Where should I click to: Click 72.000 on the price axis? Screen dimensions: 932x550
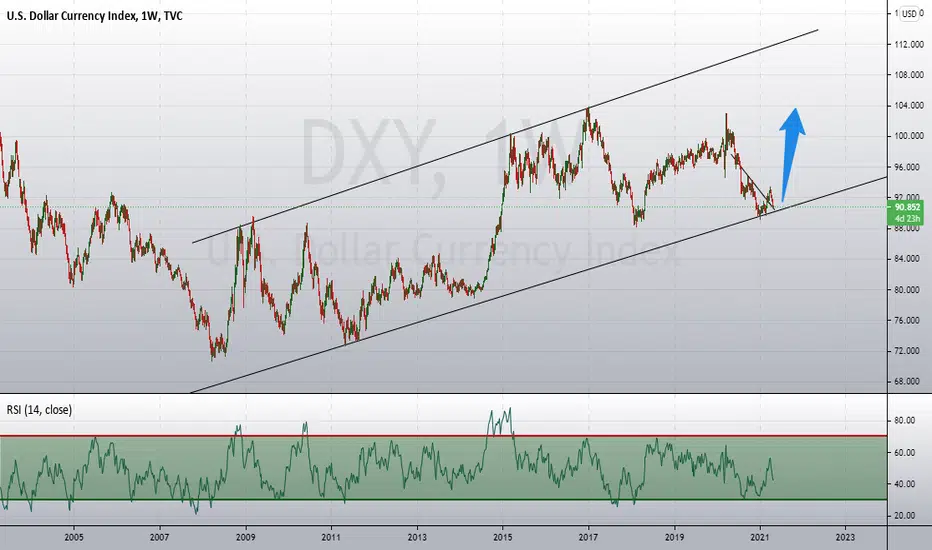point(909,351)
